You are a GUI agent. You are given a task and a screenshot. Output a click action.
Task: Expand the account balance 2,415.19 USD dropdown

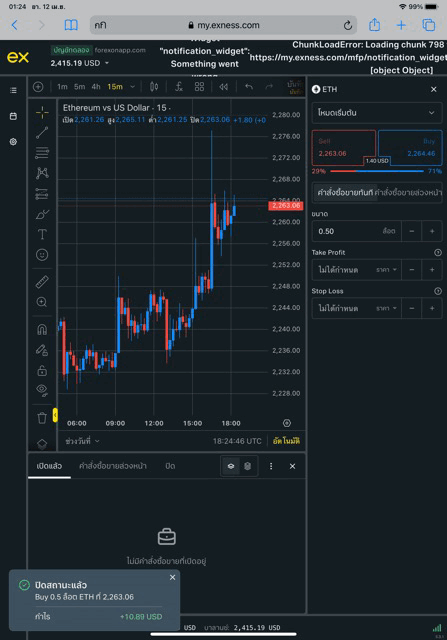(x=80, y=63)
